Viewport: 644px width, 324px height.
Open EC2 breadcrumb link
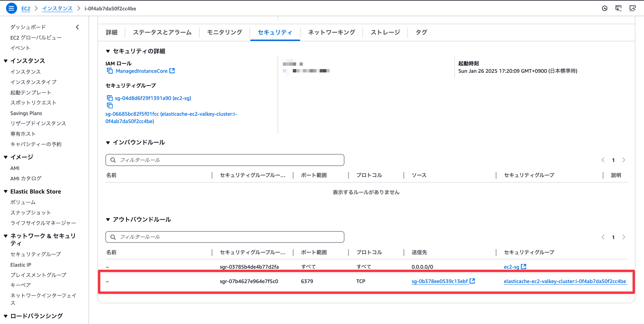point(26,8)
